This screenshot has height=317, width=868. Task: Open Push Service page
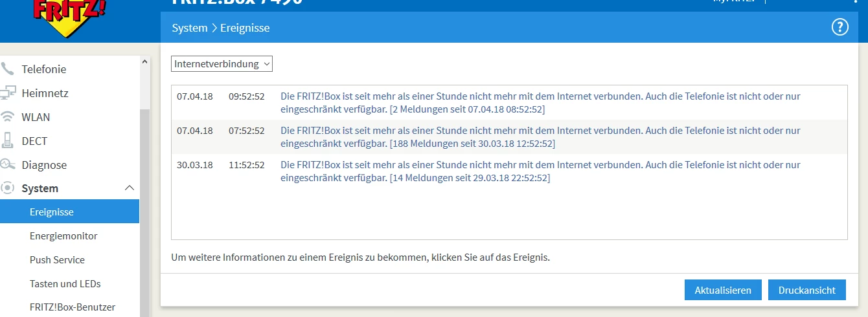pos(57,260)
